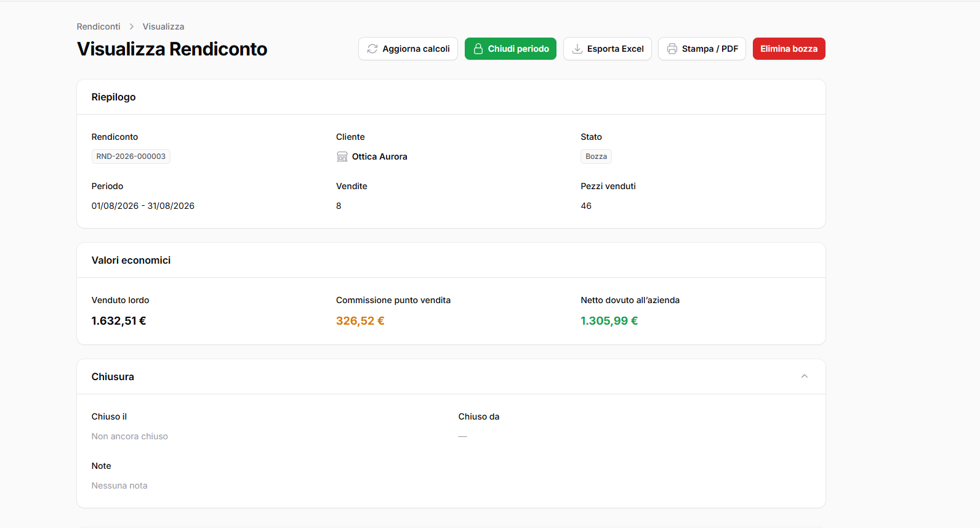The image size is (980, 528).
Task: Click the Stampa / PDF button label
Action: (710, 49)
